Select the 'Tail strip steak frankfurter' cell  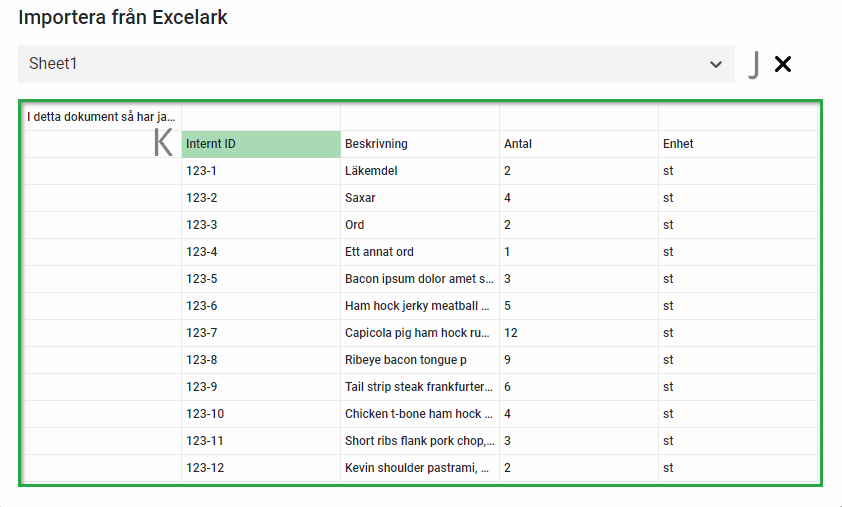(419, 387)
